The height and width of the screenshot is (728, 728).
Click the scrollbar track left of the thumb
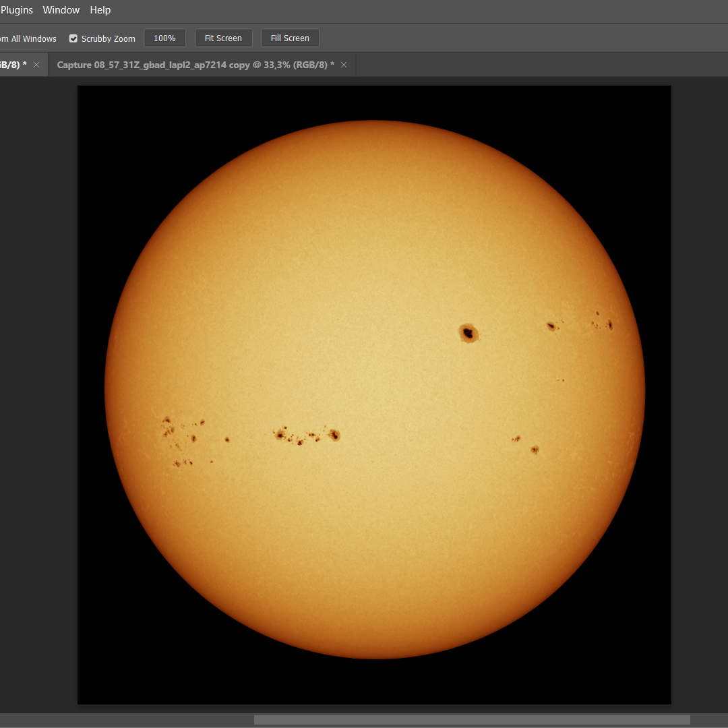(128, 720)
